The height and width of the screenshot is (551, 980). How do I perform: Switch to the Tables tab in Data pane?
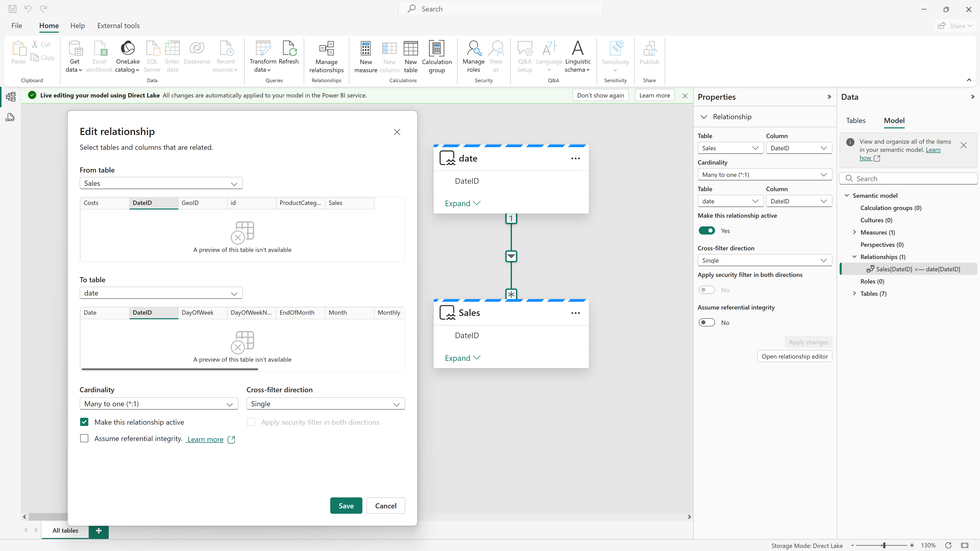[855, 121]
